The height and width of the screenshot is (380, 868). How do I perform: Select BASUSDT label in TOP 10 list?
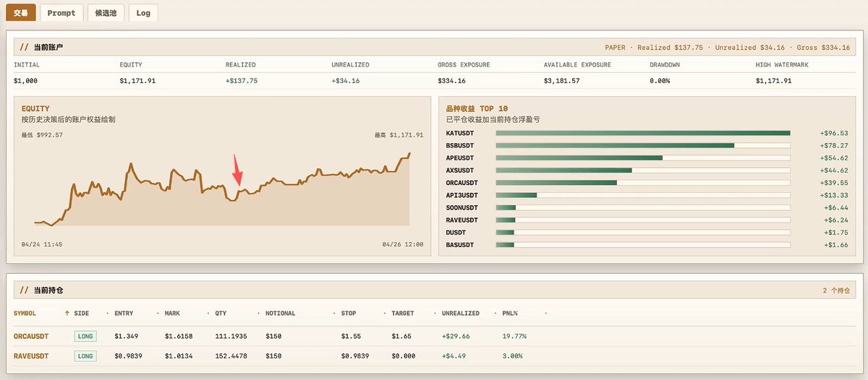[460, 245]
